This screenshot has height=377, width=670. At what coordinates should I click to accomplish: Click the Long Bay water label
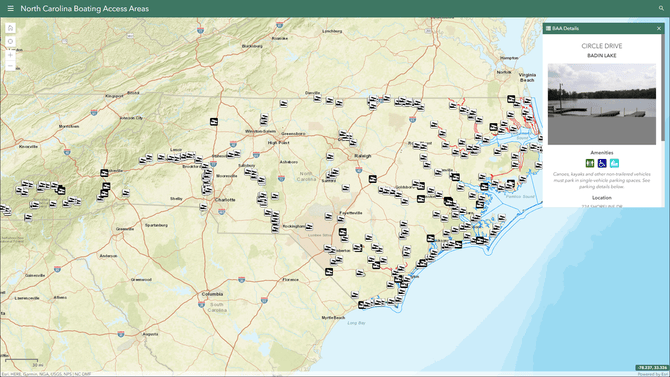point(356,323)
